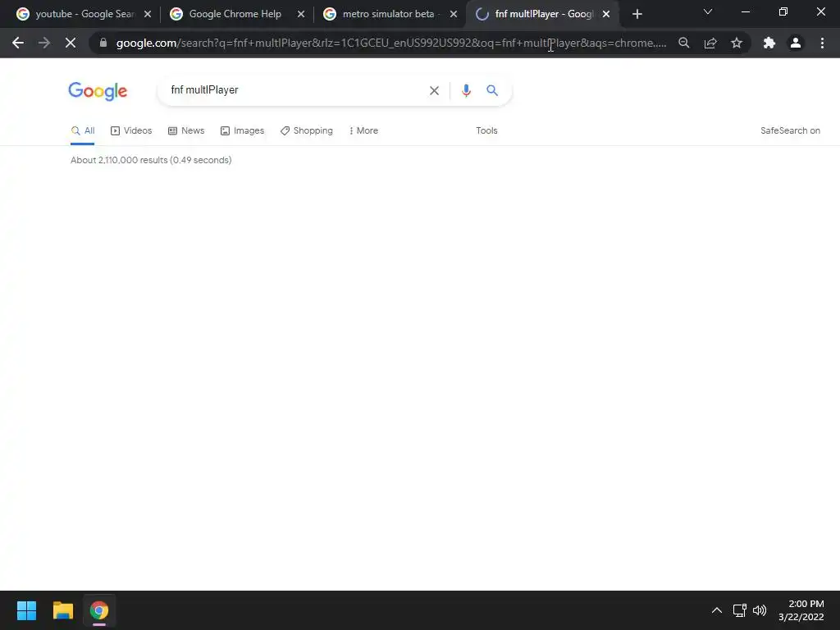Click the forward navigation arrow
The width and height of the screenshot is (840, 630).
(44, 43)
